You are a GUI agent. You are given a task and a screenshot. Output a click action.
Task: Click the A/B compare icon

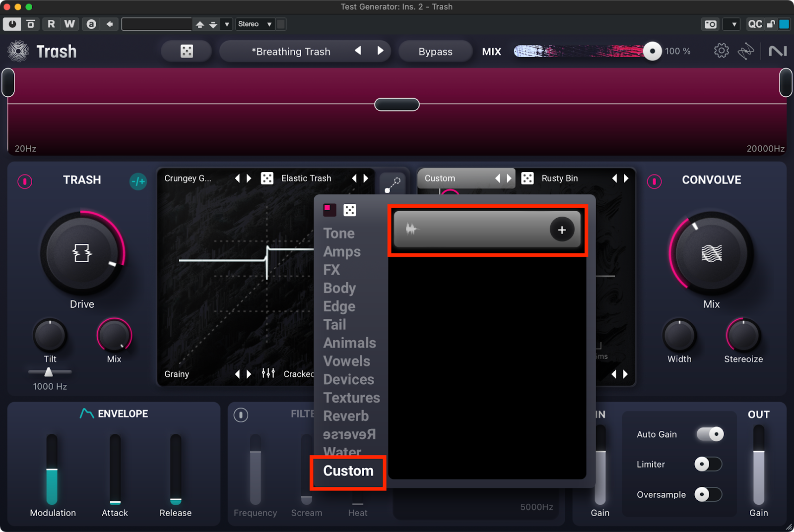[x=91, y=24]
